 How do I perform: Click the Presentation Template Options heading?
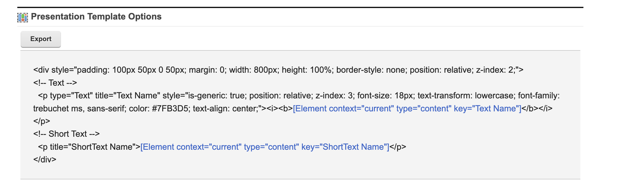(96, 17)
